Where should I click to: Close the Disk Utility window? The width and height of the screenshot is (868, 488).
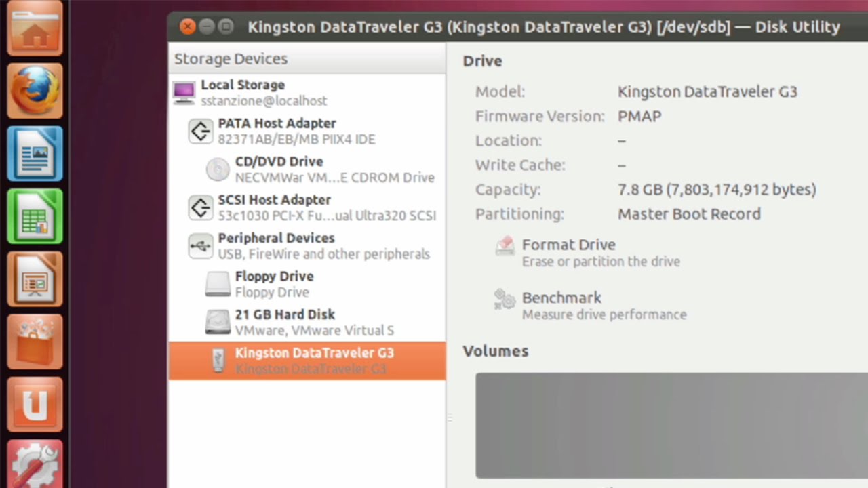click(x=188, y=26)
